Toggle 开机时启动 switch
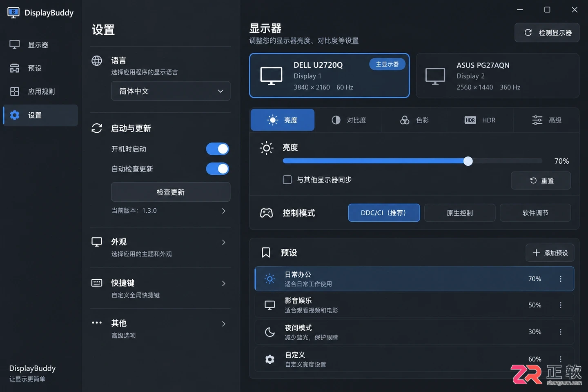The height and width of the screenshot is (392, 588). (x=217, y=149)
